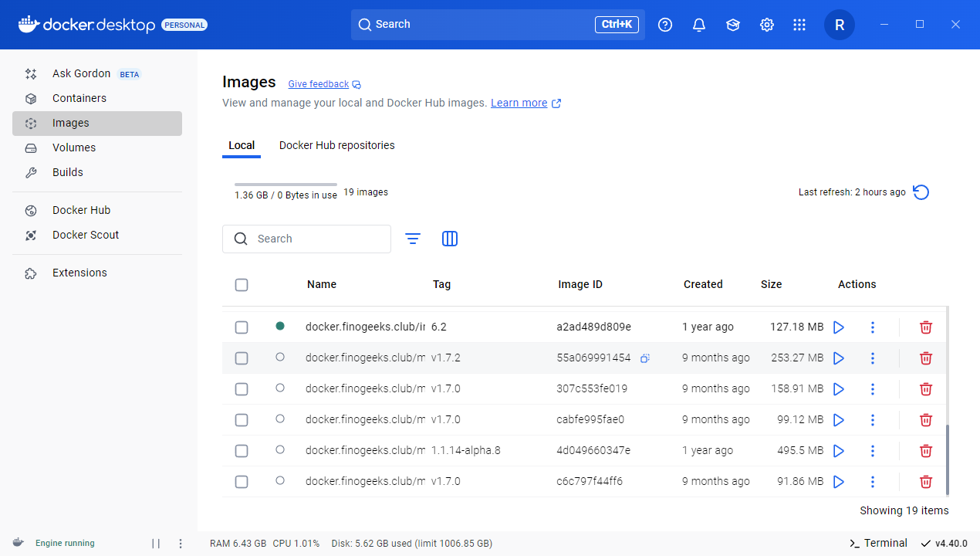Screen dimensions: 980x556
Task: Run image c6c797f44ff6
Action: click(x=839, y=482)
